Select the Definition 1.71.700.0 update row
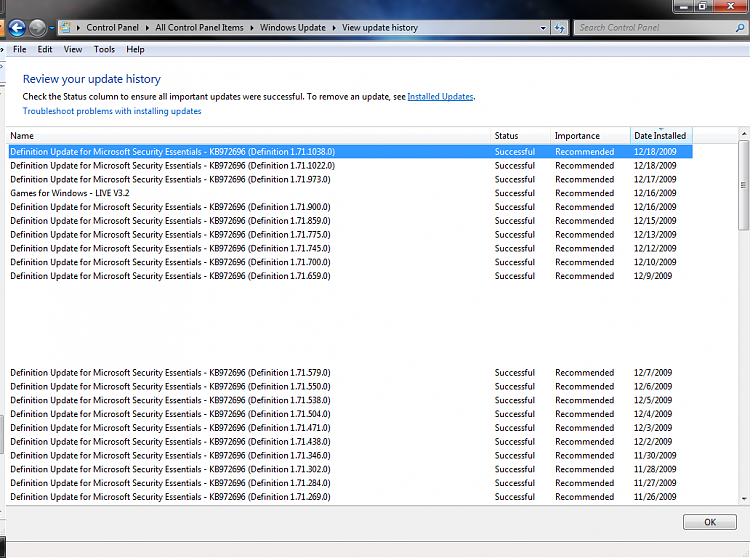Viewport: 750px width, 558px height. click(351, 263)
